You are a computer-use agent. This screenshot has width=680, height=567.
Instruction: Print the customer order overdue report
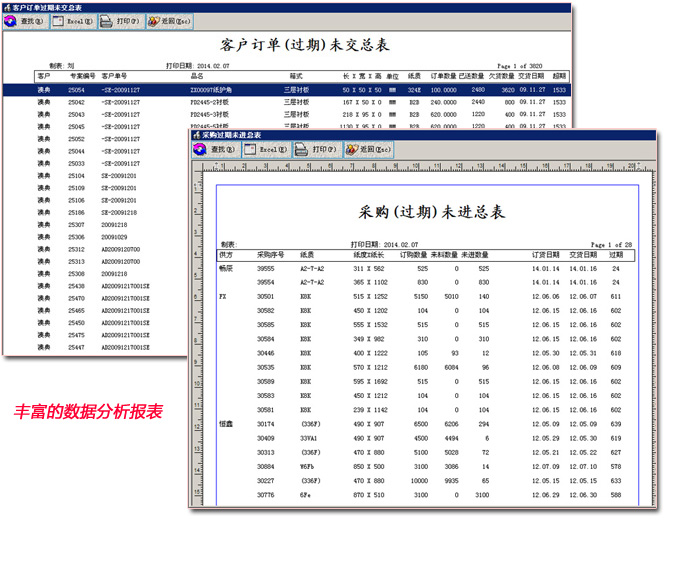[120, 20]
